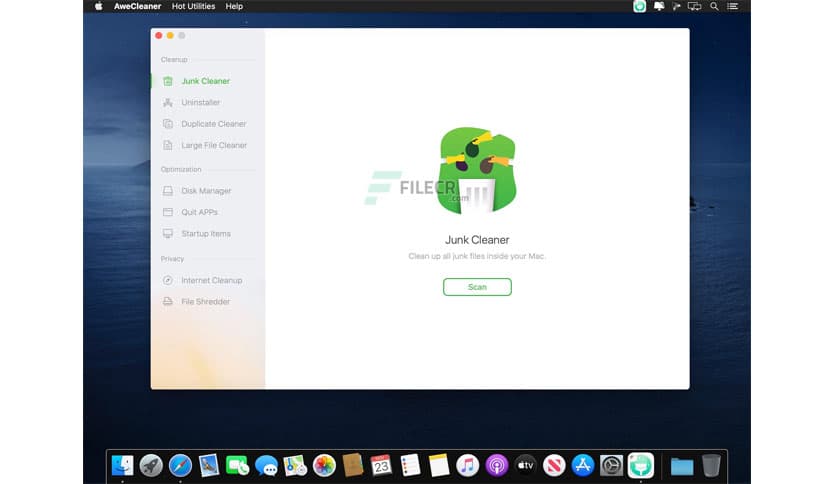
Task: Open the Help menu
Action: tap(234, 6)
